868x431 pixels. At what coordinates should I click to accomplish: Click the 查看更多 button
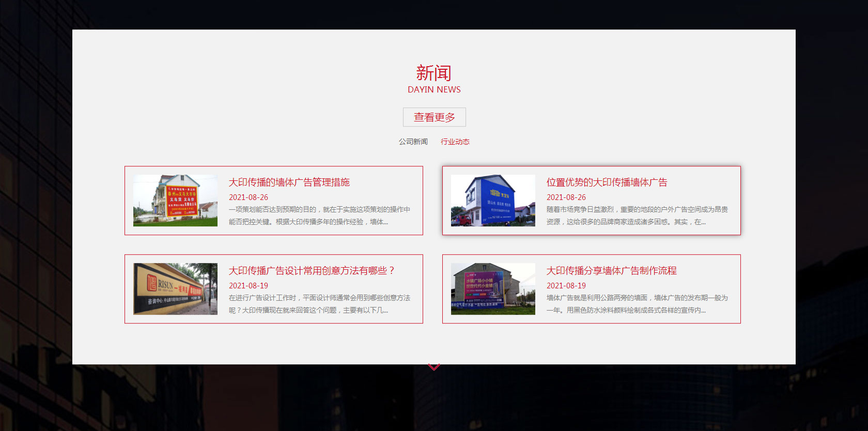pos(434,117)
